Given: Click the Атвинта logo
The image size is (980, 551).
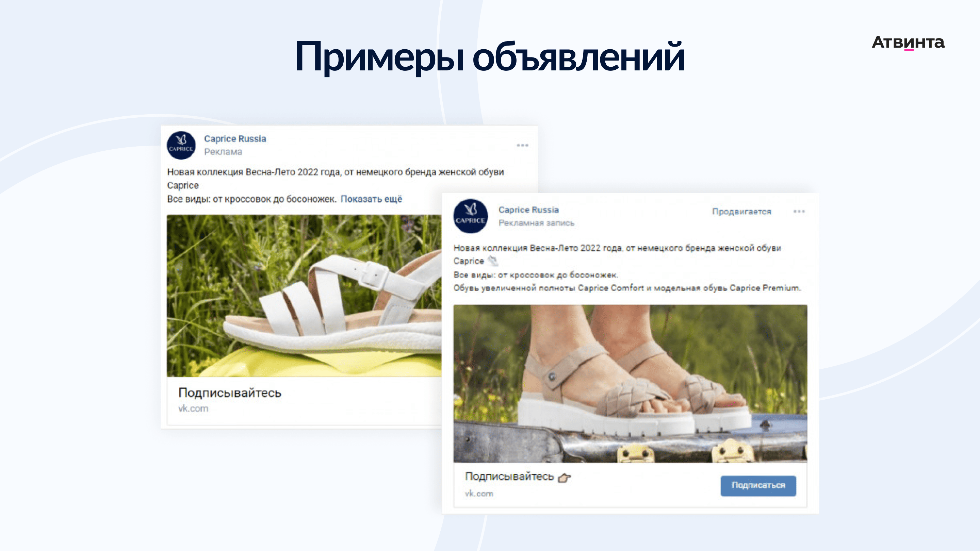Looking at the screenshot, I should [908, 43].
